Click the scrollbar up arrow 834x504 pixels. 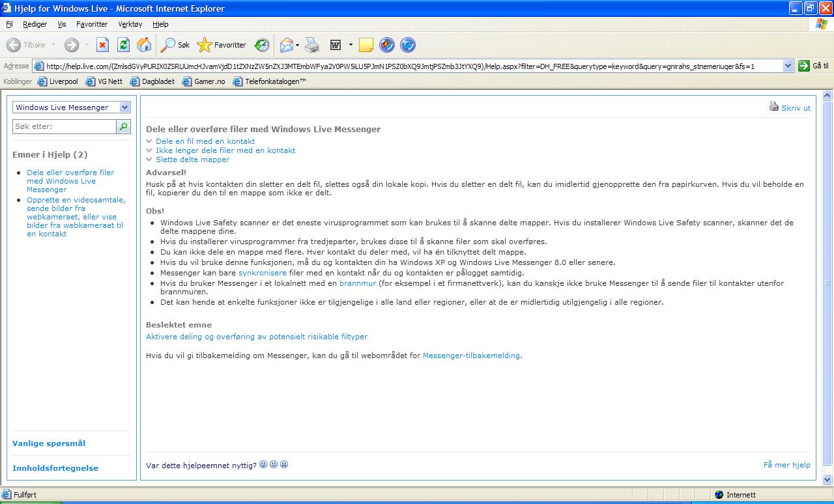(x=827, y=95)
